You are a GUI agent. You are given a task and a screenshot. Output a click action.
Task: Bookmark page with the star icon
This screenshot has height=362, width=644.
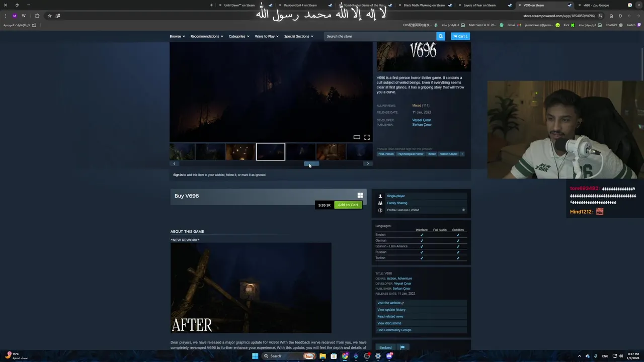point(49,16)
